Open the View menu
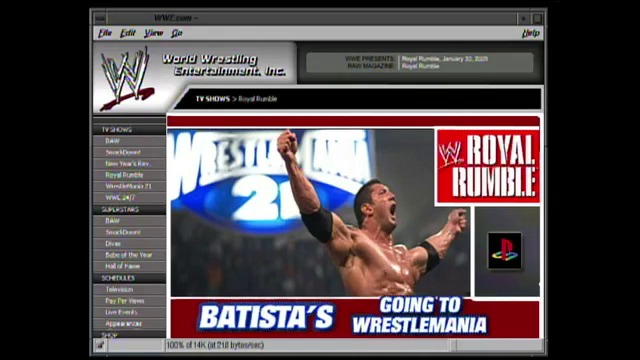This screenshot has width=640, height=360. (x=153, y=33)
